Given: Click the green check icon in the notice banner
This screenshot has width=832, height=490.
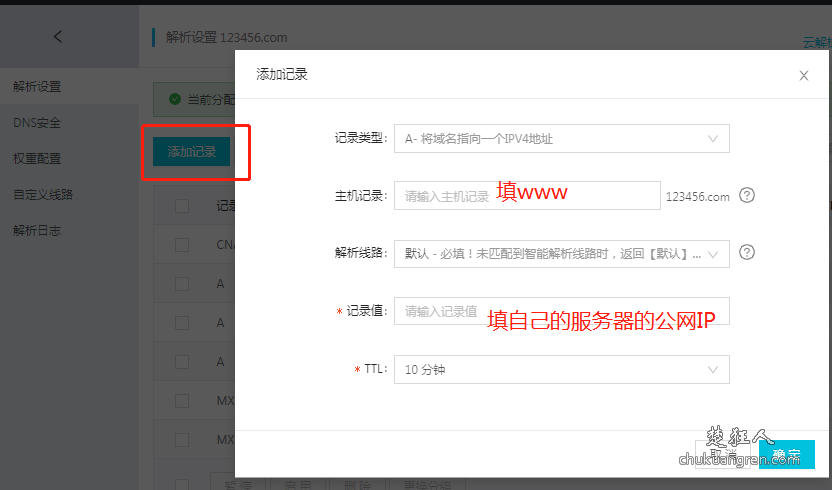Looking at the screenshot, I should [x=175, y=99].
